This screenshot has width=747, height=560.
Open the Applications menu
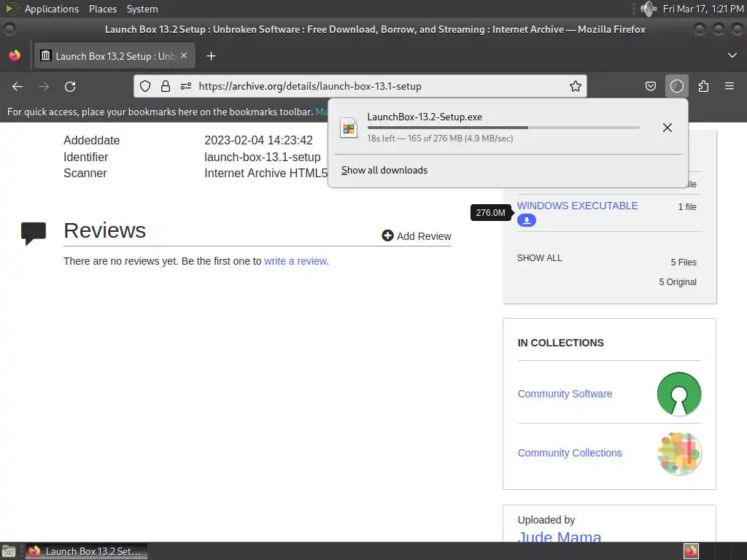click(x=52, y=9)
